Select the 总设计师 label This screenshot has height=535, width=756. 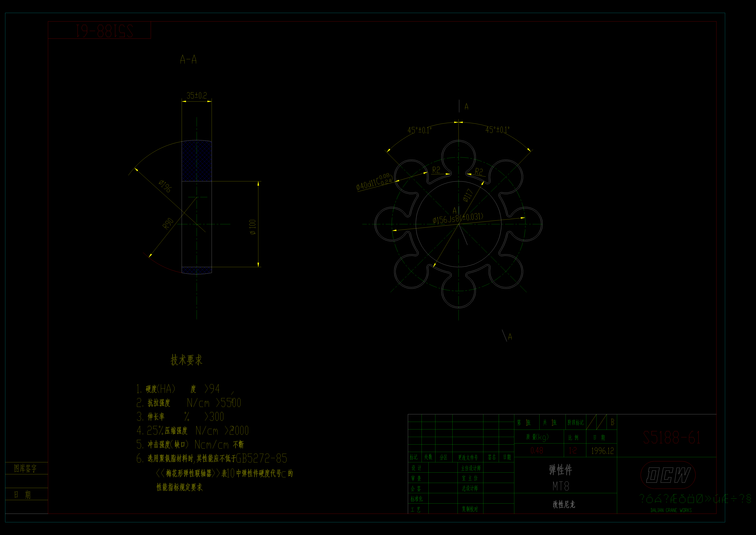pos(470,489)
